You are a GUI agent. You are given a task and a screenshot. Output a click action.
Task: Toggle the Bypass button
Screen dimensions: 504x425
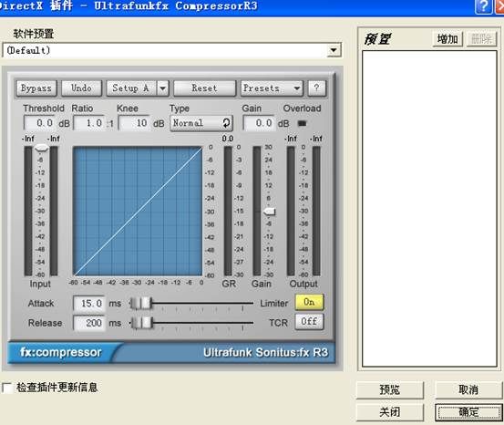pyautogui.click(x=36, y=88)
